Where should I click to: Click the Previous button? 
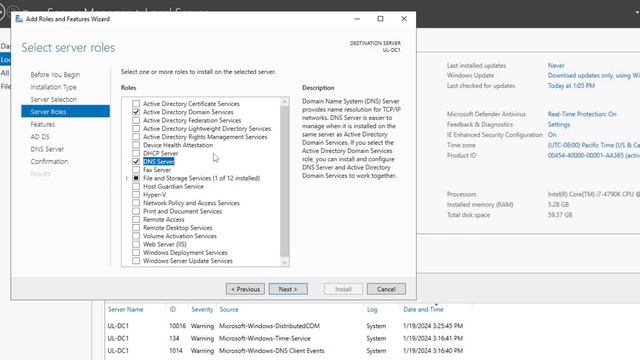point(245,289)
